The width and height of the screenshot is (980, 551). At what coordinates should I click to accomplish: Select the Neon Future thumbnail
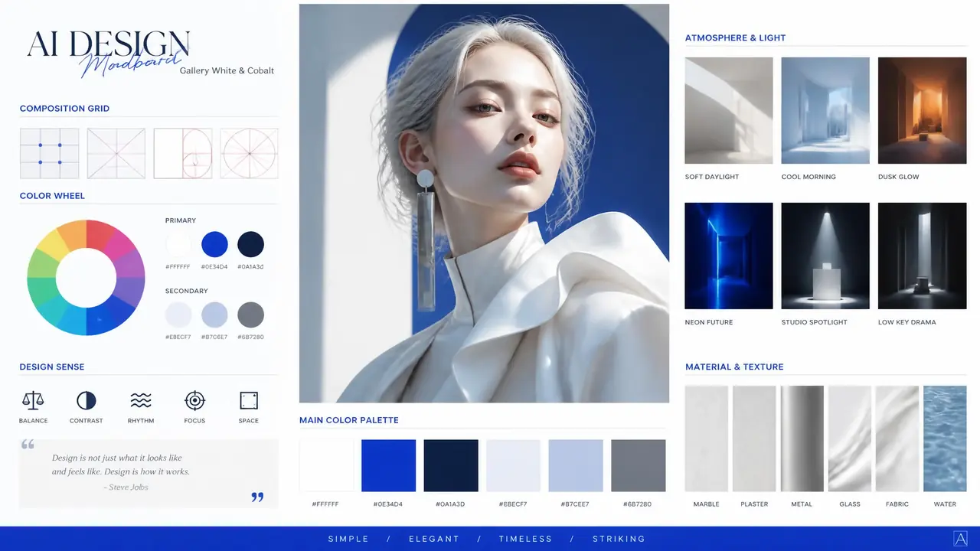[x=729, y=256]
